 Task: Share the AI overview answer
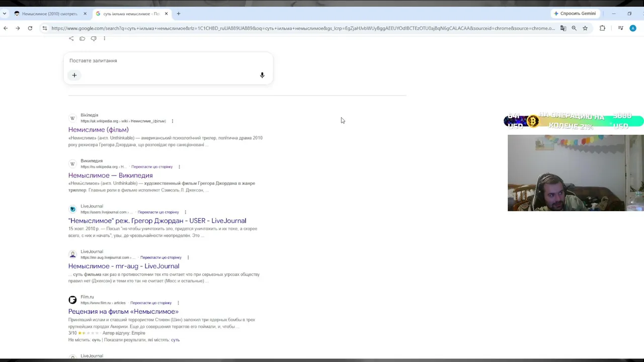coord(71,38)
